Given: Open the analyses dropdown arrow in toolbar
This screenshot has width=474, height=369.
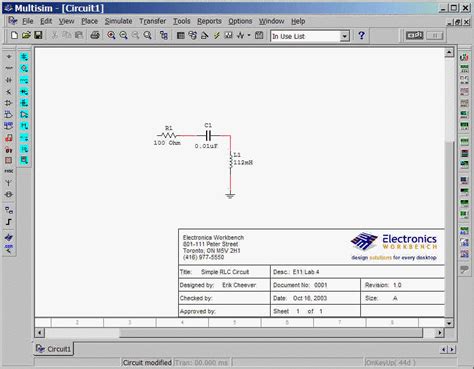Looking at the screenshot, I should pos(249,35).
